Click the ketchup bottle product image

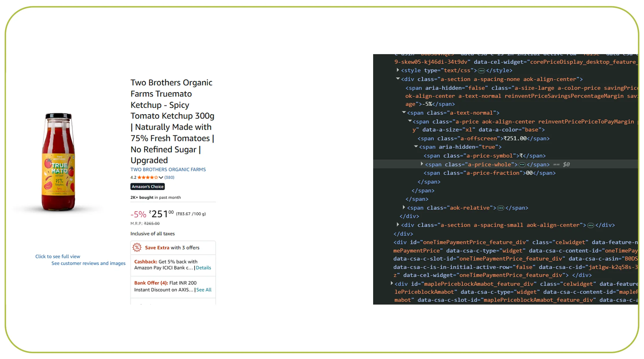click(x=59, y=162)
